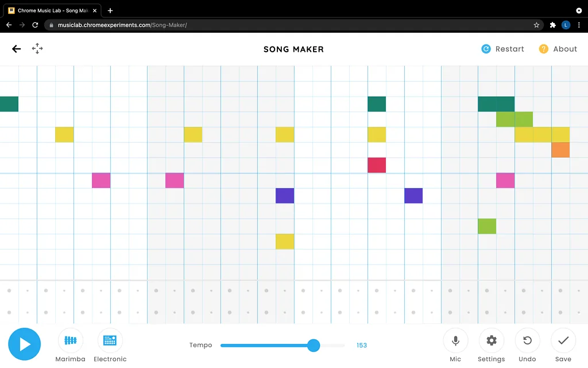Image resolution: width=588 pixels, height=368 pixels.
Task: Toggle the leftmost pink note
Action: 101,180
